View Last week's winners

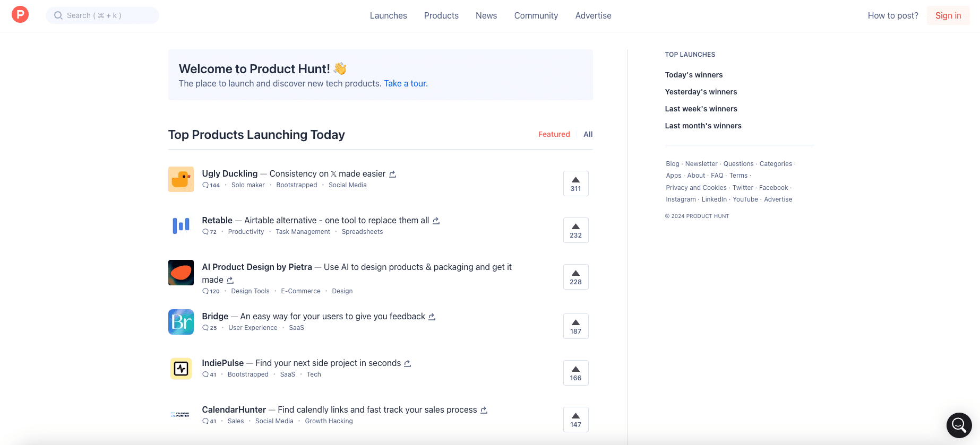pyautogui.click(x=701, y=109)
